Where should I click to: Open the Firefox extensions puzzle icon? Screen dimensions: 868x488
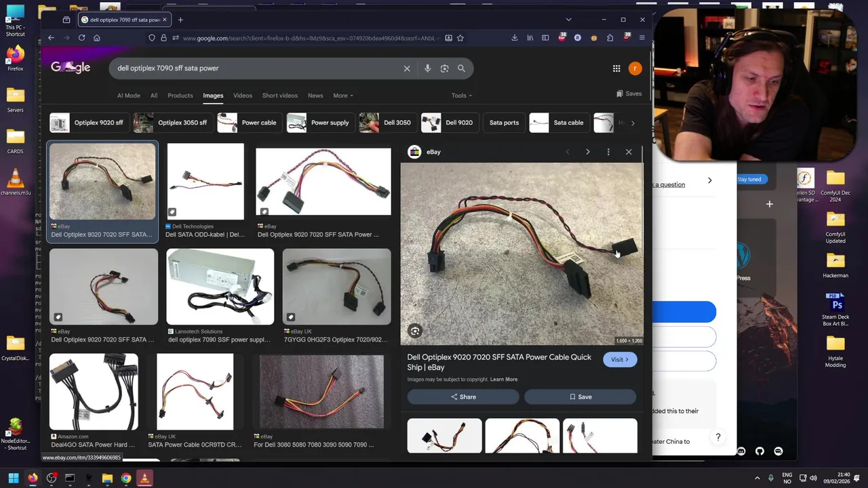pyautogui.click(x=610, y=38)
